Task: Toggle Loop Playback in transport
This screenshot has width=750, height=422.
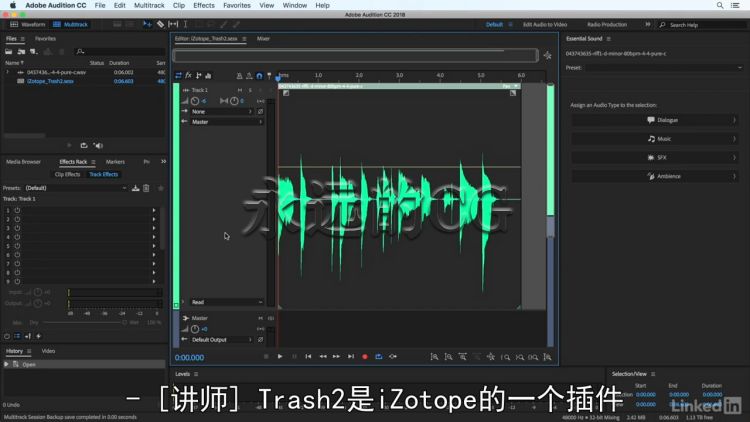Action: click(378, 356)
